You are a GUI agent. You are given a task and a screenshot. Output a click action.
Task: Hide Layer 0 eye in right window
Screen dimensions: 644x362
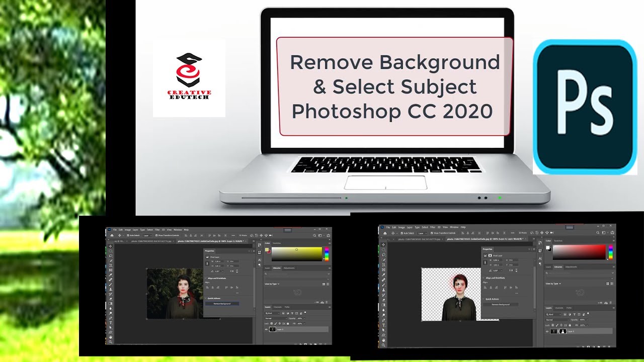point(547,331)
